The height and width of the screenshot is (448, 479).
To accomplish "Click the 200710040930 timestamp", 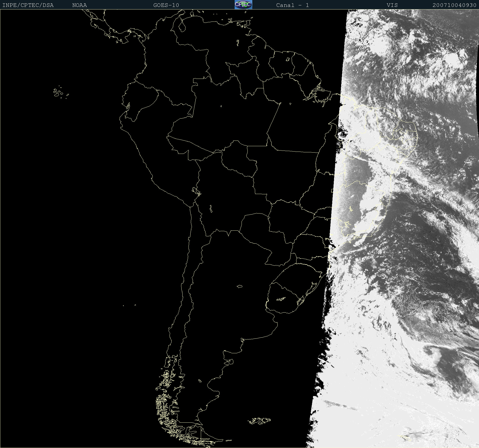I will pyautogui.click(x=454, y=5).
